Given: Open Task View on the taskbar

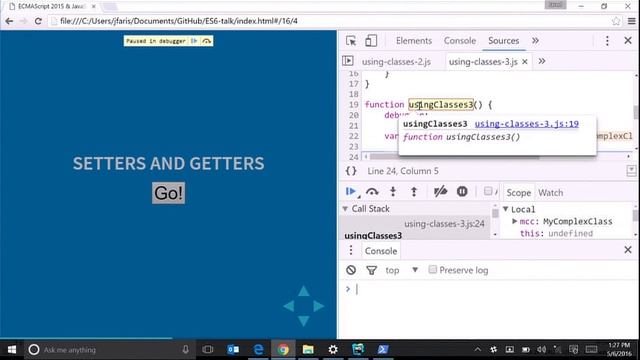Looking at the screenshot, I should [208, 350].
